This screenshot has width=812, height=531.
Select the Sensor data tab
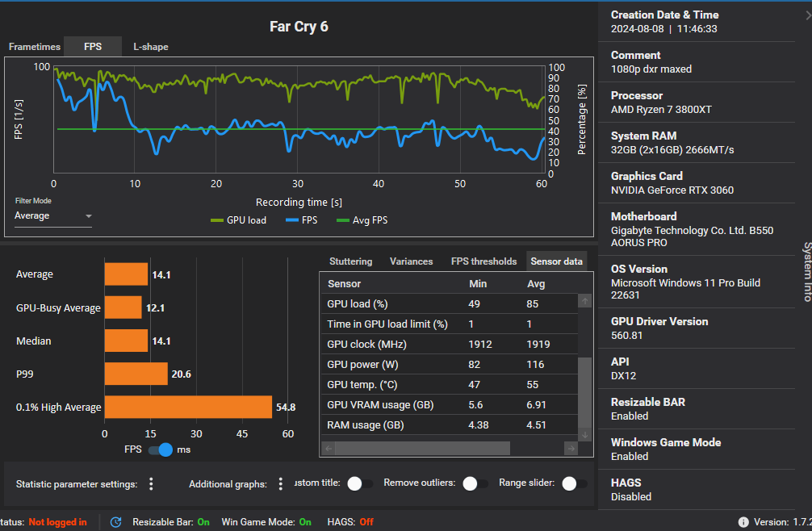(556, 261)
